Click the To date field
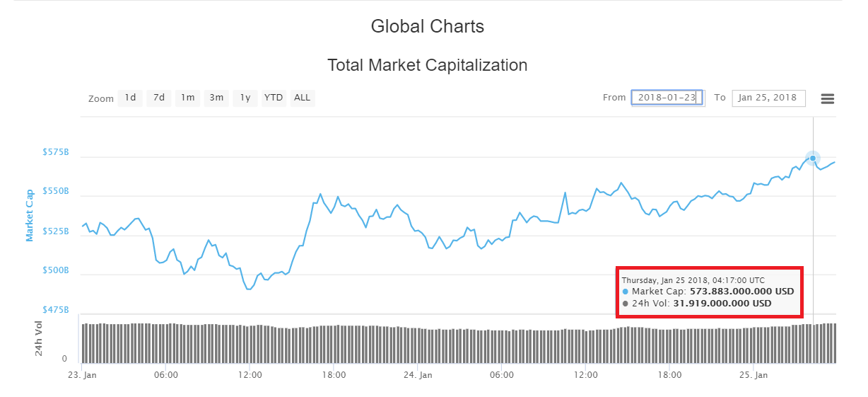Screen dimensions: 868x397 point(768,98)
